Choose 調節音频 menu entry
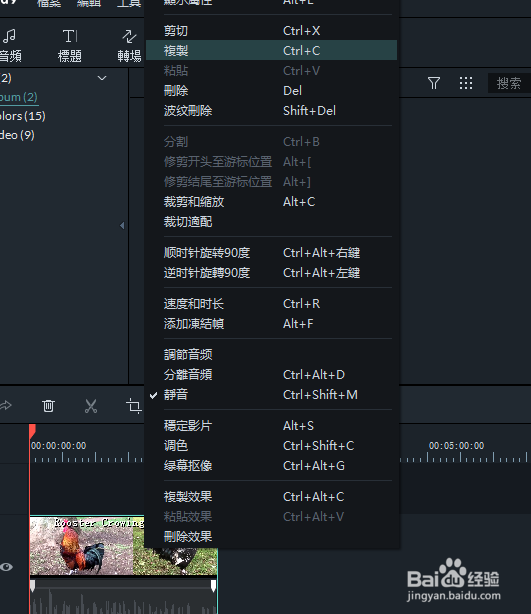The height and width of the screenshot is (614, 531). click(x=271, y=354)
